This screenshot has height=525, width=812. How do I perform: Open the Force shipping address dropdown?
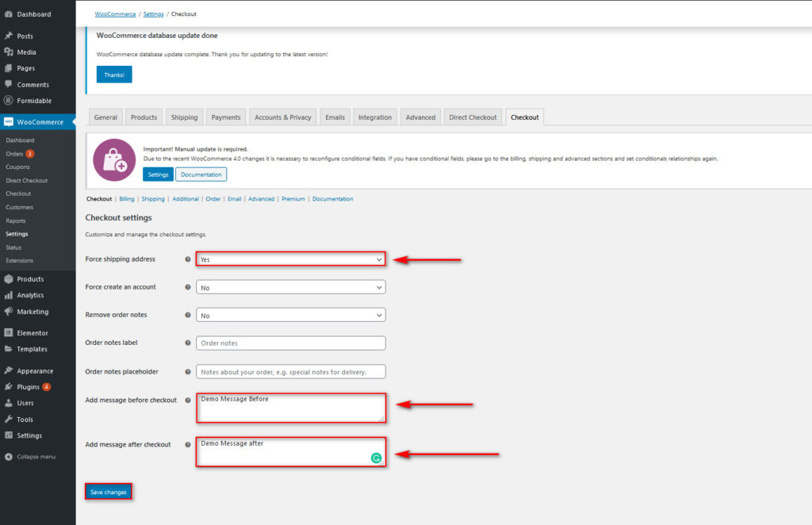pyautogui.click(x=290, y=259)
